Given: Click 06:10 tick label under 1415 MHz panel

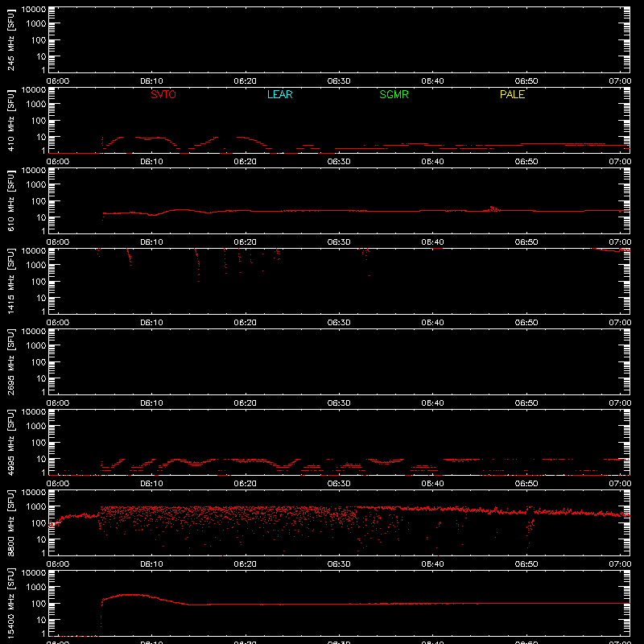Looking at the screenshot, I should (151, 323).
